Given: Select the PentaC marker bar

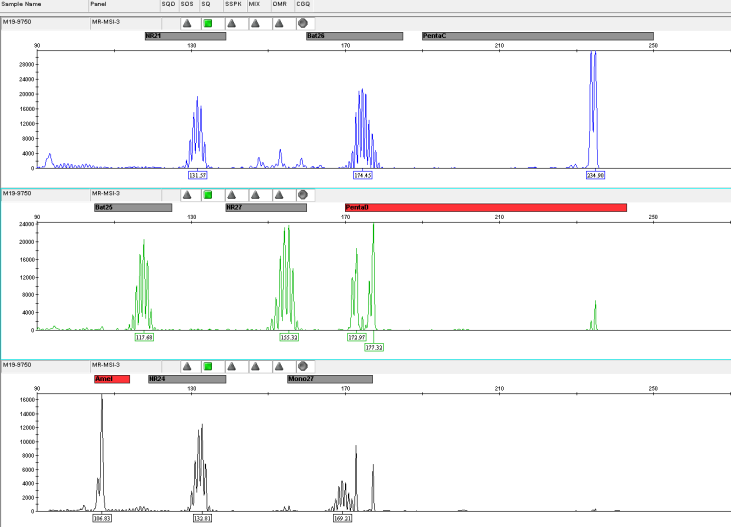Looking at the screenshot, I should tap(537, 36).
